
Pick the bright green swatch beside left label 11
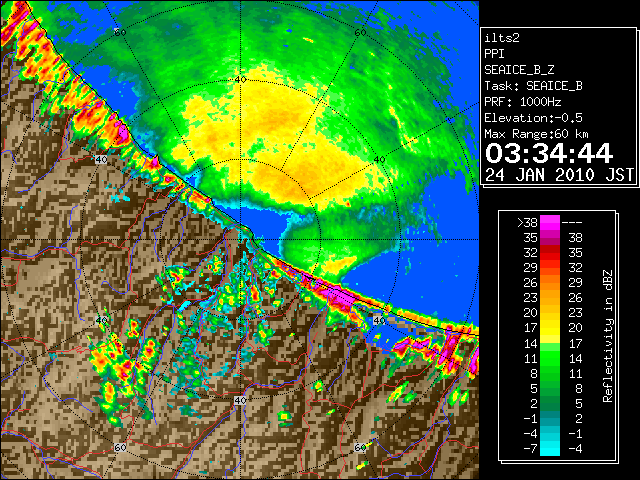coord(550,358)
